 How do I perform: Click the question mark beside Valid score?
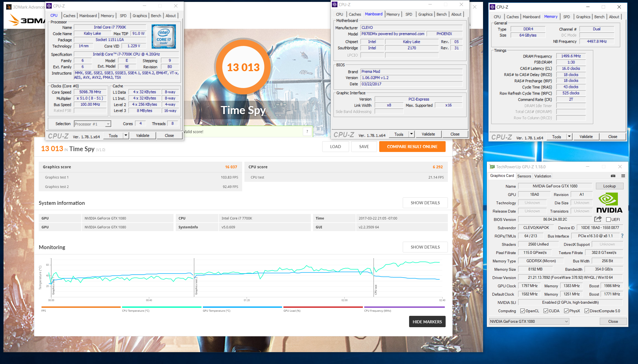tap(307, 131)
